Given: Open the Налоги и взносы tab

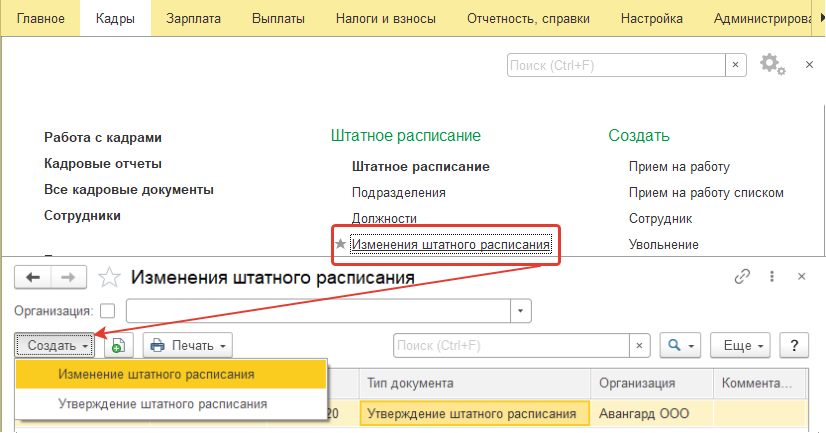Looking at the screenshot, I should coord(386,18).
